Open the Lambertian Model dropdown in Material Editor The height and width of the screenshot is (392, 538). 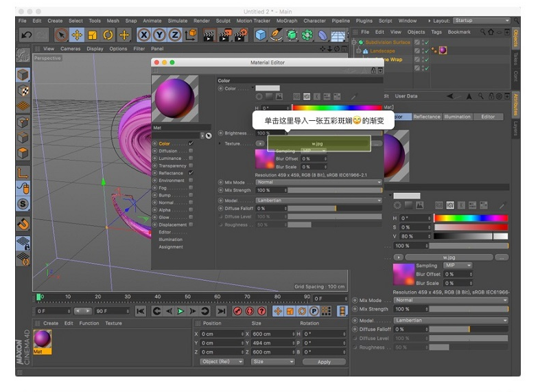319,200
